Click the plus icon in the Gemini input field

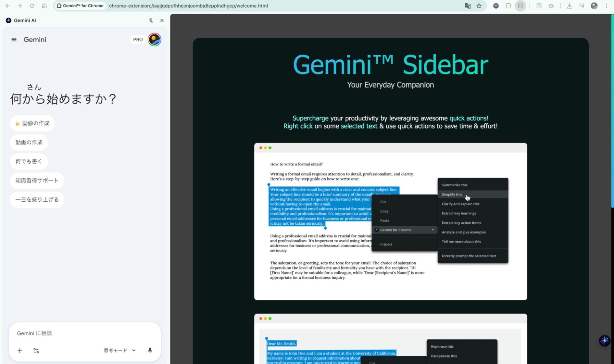pyautogui.click(x=20, y=351)
